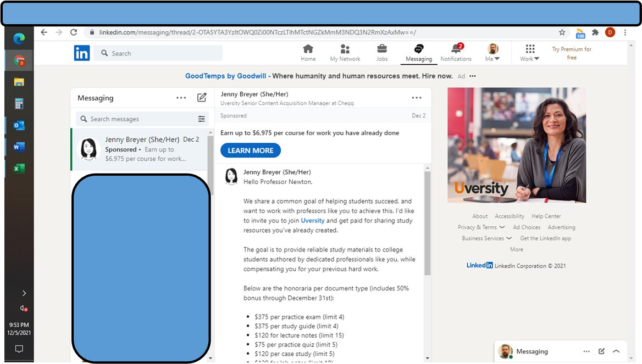Expand the Me profile menu
642x364 pixels.
(x=492, y=53)
